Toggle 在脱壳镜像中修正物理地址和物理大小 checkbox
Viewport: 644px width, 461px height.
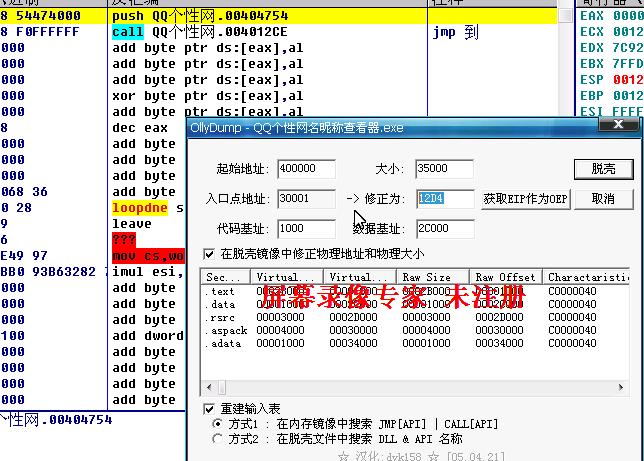point(209,254)
